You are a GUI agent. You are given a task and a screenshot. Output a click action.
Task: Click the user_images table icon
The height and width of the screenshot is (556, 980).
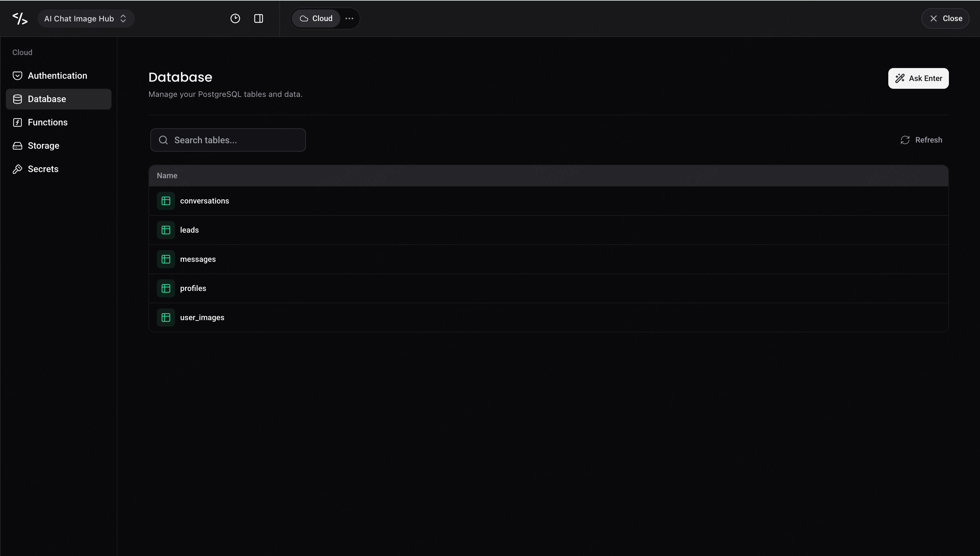(x=166, y=317)
